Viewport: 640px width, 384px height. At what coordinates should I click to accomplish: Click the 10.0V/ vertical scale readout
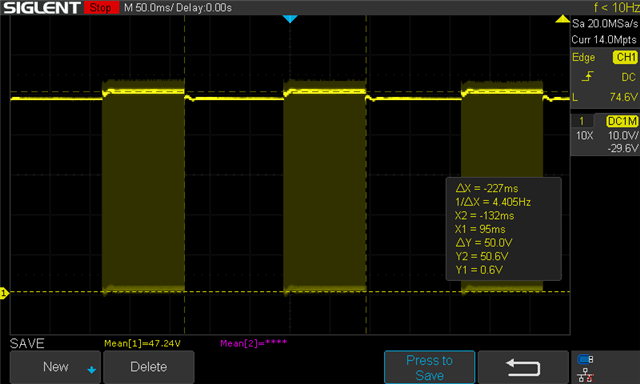tap(623, 135)
